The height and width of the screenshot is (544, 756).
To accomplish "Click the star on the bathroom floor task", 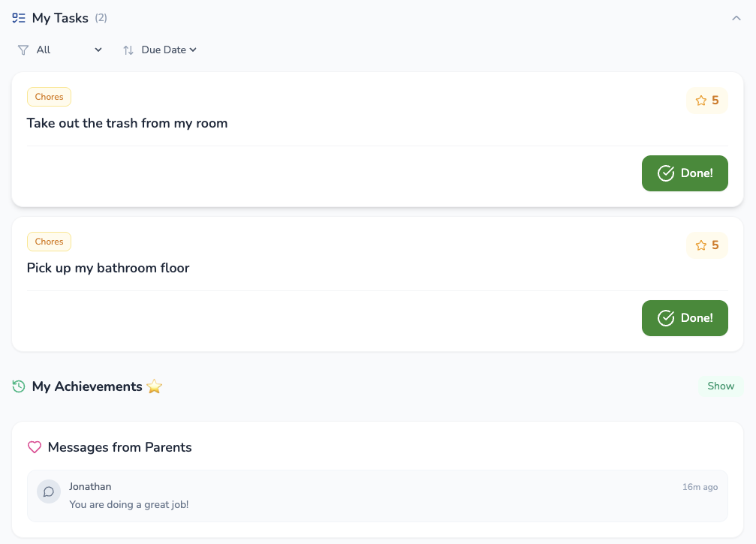I will pos(700,245).
